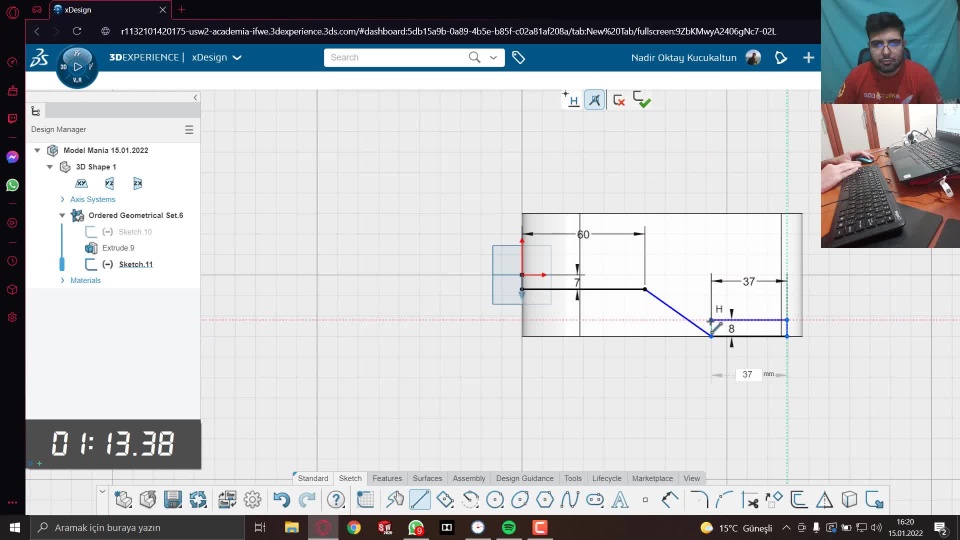
Task: Select Sketch.10 in the tree
Action: [x=135, y=231]
